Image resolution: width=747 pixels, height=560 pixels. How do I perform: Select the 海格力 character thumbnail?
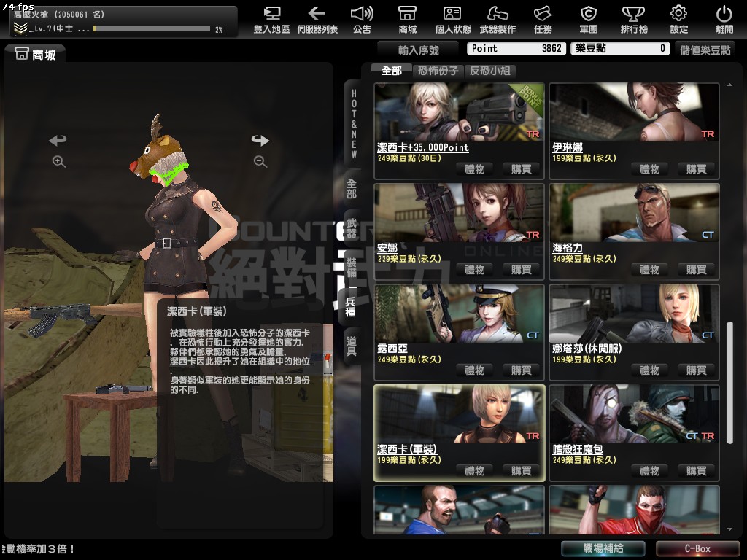click(x=634, y=214)
